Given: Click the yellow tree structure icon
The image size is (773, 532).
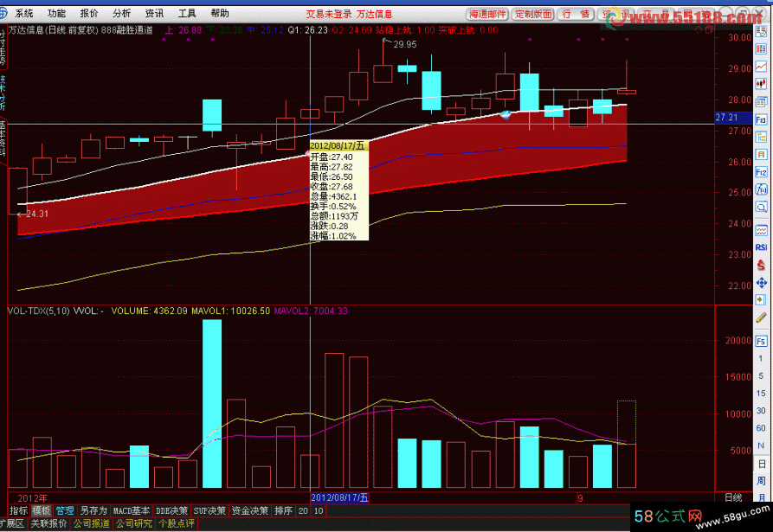Looking at the screenshot, I should (761, 137).
